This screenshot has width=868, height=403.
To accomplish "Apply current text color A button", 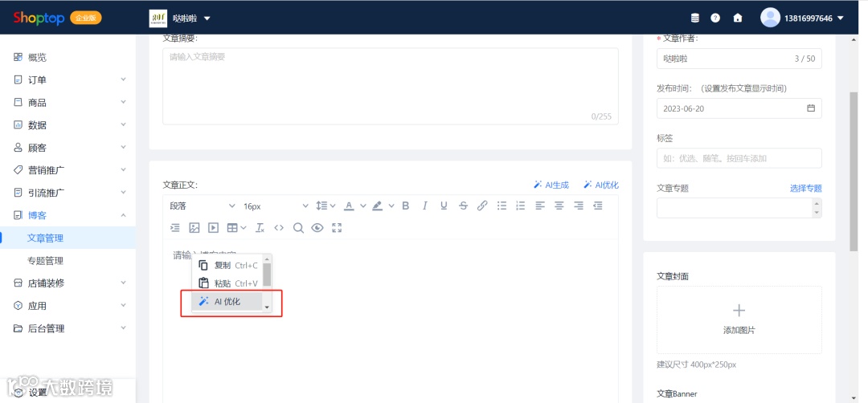I will click(x=349, y=206).
